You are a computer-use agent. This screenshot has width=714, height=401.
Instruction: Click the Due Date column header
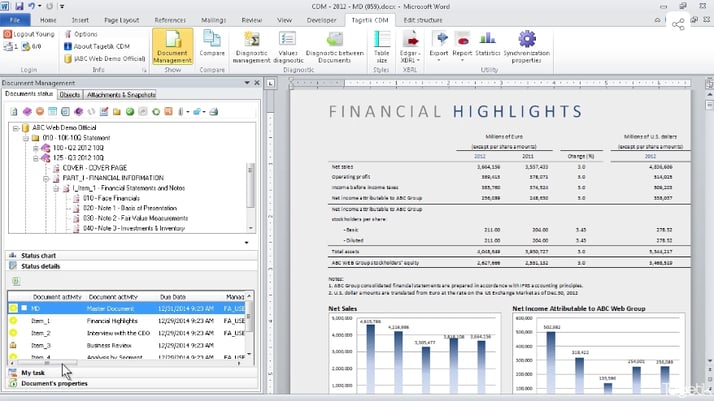click(173, 297)
